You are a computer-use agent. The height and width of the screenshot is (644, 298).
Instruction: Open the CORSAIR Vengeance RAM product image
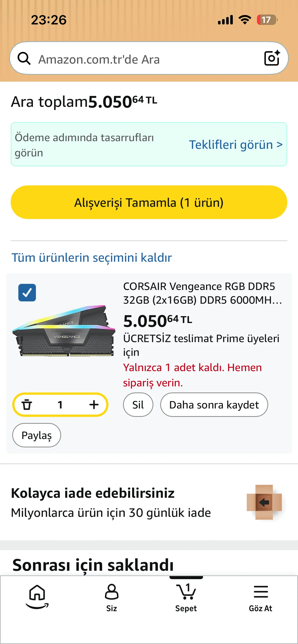(64, 331)
